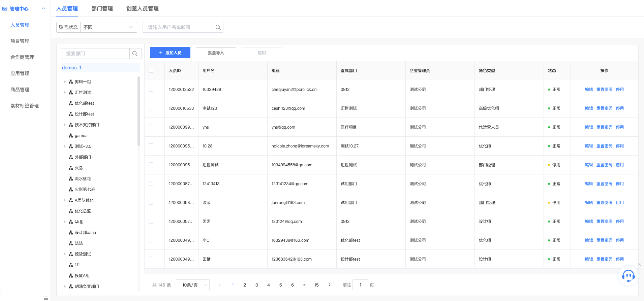Viewport: 644px width, 301px height.
Task: Click the sidebar collapse icon at bottom
Action: [x=46, y=298]
